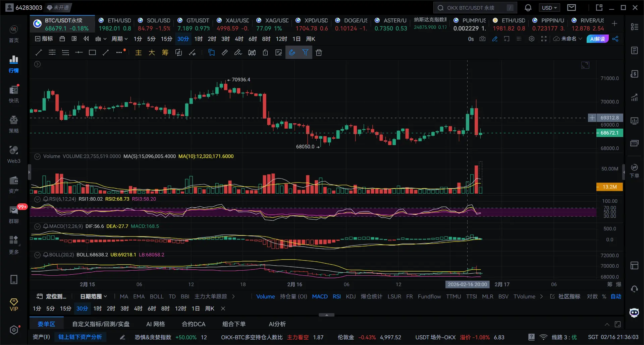Open the customer support headset icon
644x345 pixels.
tap(634, 289)
